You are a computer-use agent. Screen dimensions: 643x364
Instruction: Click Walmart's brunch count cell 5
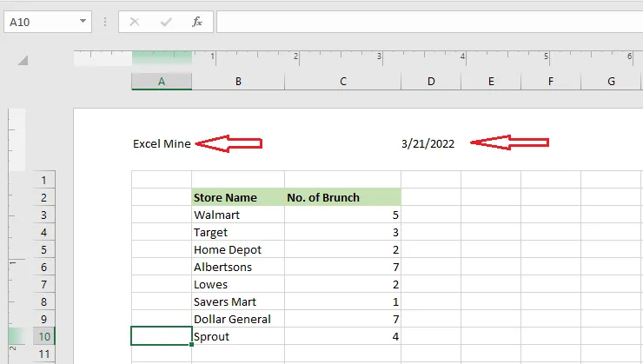(x=342, y=215)
